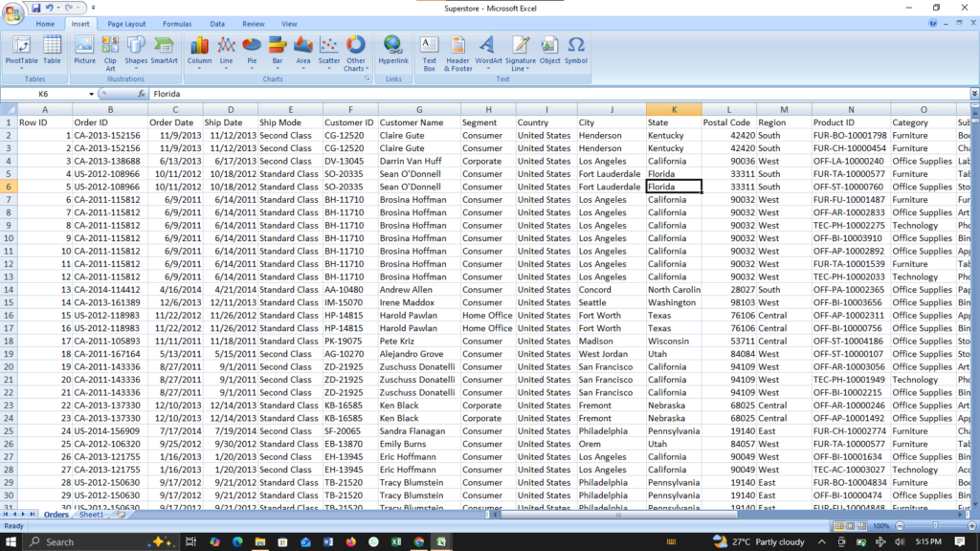This screenshot has height=551, width=980.
Task: Click the Insert Worksheet tab icon
Action: pos(120,515)
